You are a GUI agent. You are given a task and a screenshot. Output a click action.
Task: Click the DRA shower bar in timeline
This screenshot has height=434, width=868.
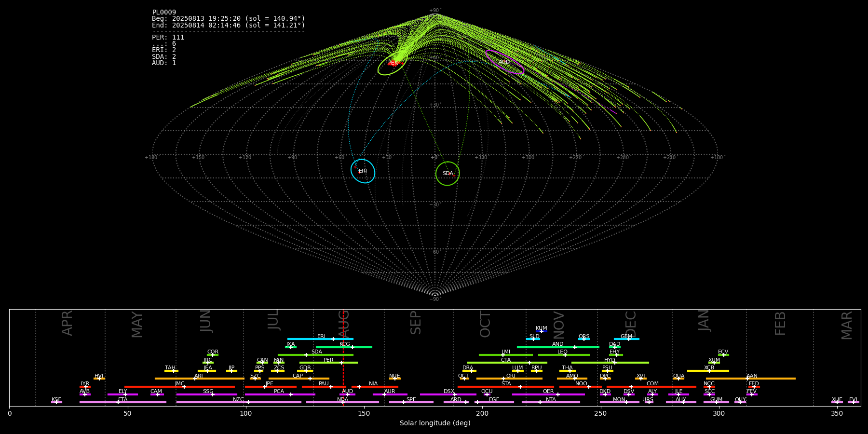469,371
